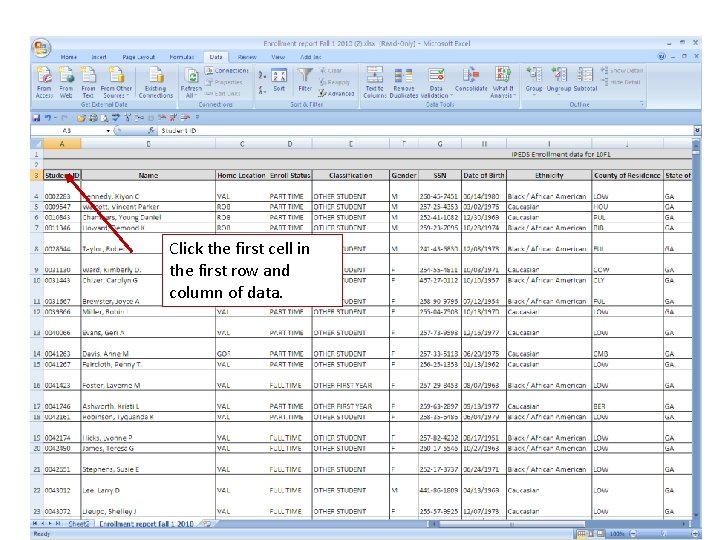Click the Insert Worksheet tab button
Viewport: 720px width, 540px height.
click(x=208, y=523)
